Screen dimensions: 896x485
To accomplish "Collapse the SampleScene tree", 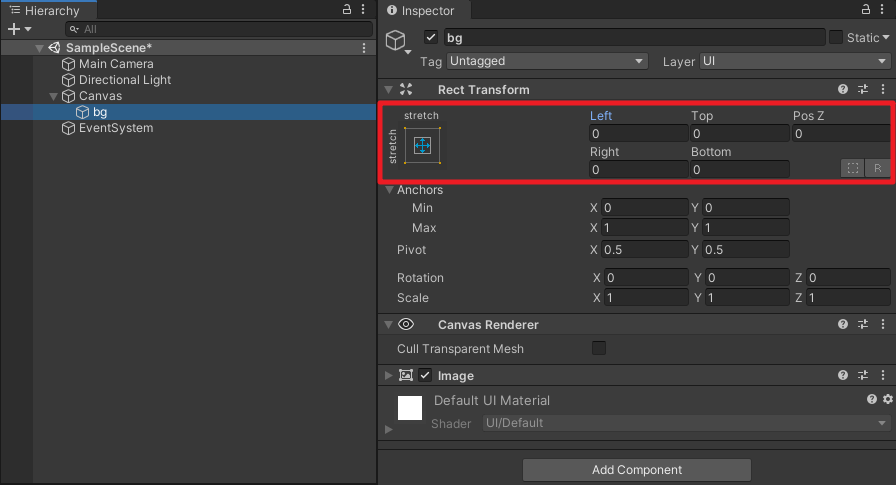I will (39, 48).
